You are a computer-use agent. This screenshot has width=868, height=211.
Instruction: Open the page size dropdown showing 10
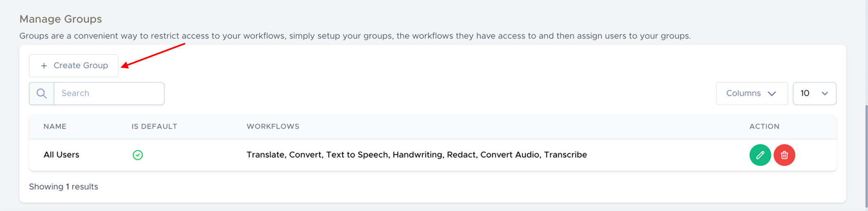(814, 93)
